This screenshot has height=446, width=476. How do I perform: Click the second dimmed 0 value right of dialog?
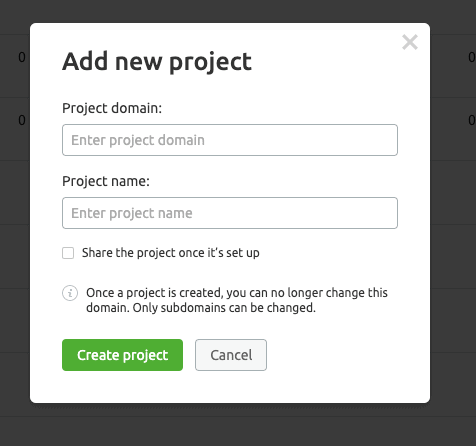tap(472, 120)
